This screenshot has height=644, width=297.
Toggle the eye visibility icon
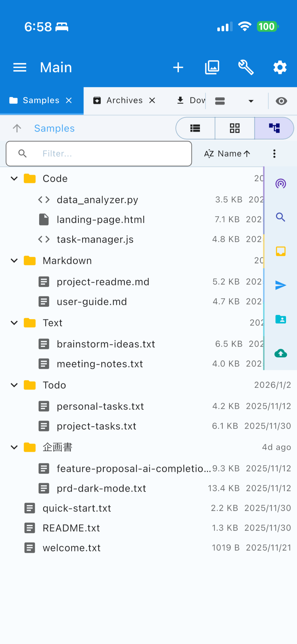[x=281, y=101]
